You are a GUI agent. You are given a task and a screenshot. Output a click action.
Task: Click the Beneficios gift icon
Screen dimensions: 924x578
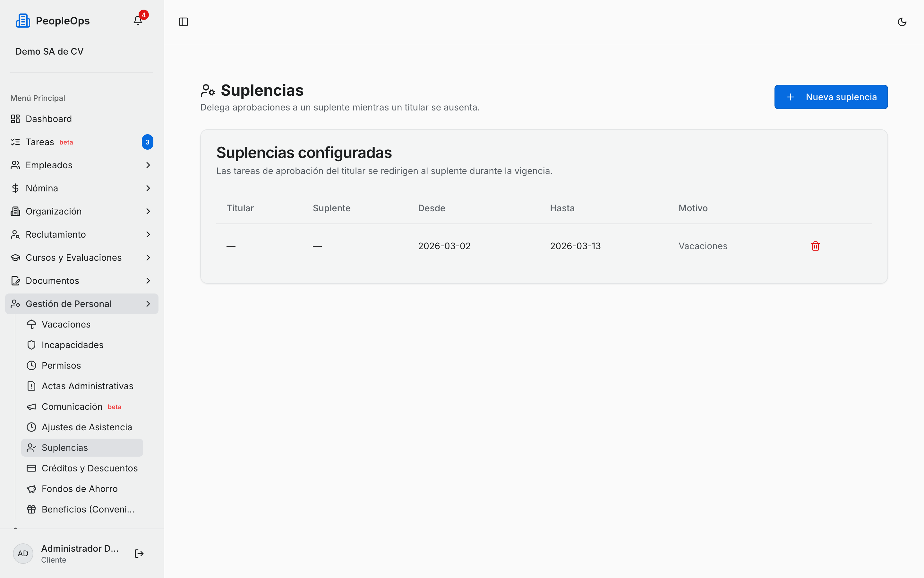pos(31,509)
